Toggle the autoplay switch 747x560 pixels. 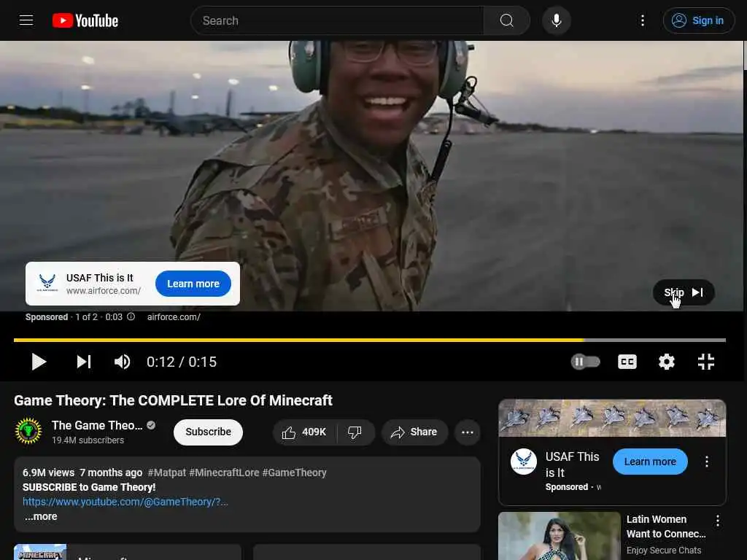(586, 362)
